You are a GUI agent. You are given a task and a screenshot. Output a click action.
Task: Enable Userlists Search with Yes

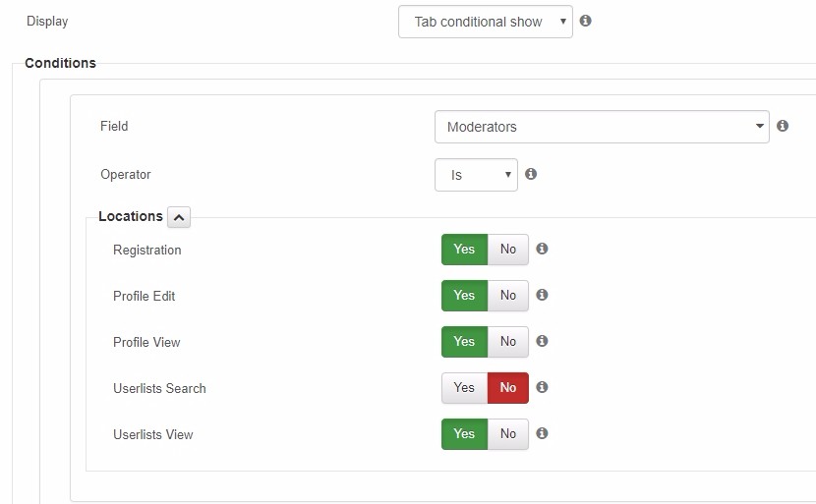click(464, 388)
